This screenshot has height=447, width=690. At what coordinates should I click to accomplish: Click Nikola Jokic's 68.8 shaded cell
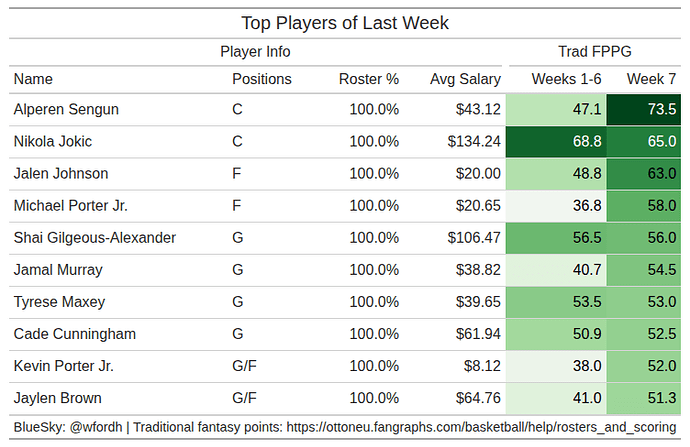tap(556, 142)
